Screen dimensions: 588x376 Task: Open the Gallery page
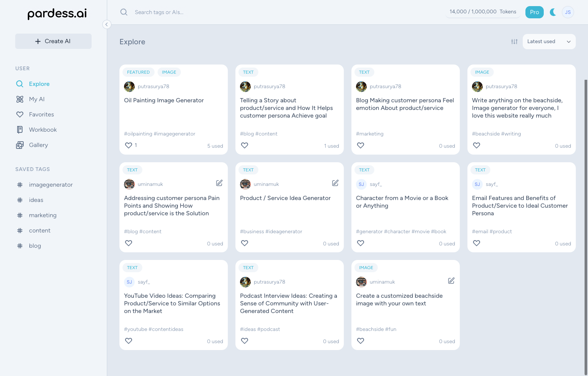(38, 145)
